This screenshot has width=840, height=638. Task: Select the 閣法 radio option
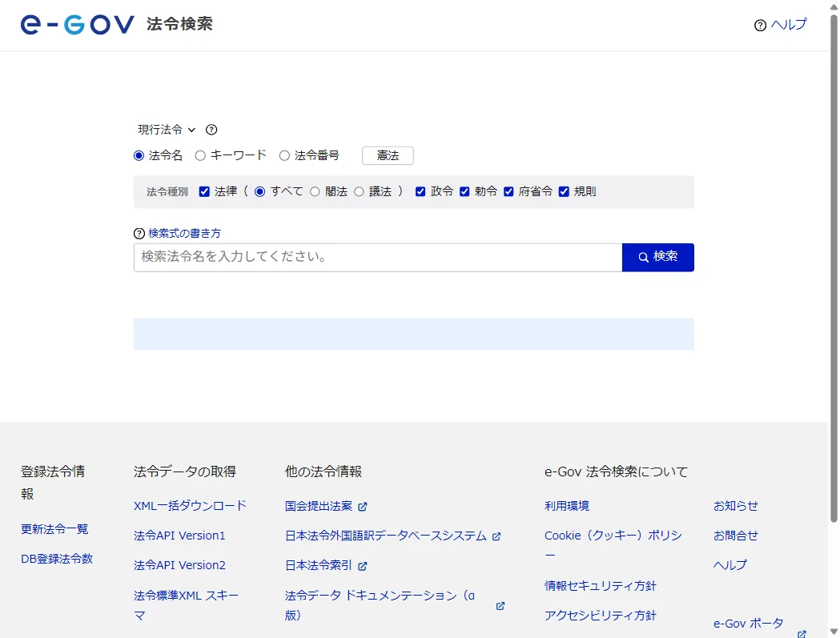pyautogui.click(x=315, y=192)
